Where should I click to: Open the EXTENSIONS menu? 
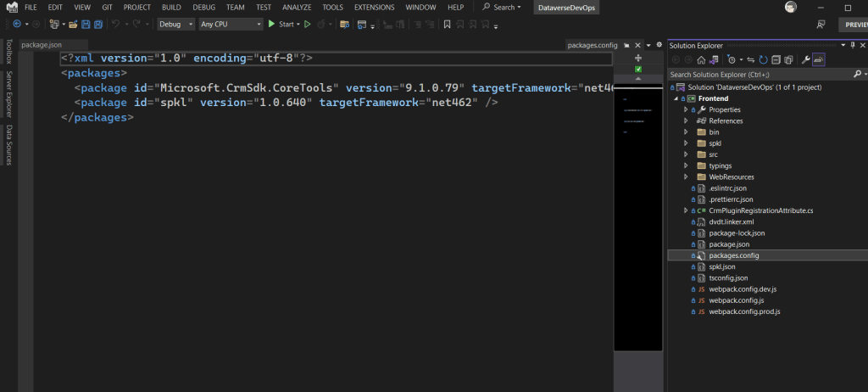click(x=374, y=7)
